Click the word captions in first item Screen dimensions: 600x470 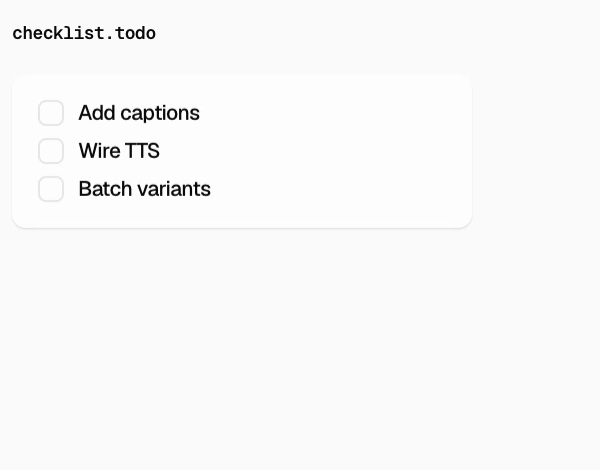click(x=160, y=114)
